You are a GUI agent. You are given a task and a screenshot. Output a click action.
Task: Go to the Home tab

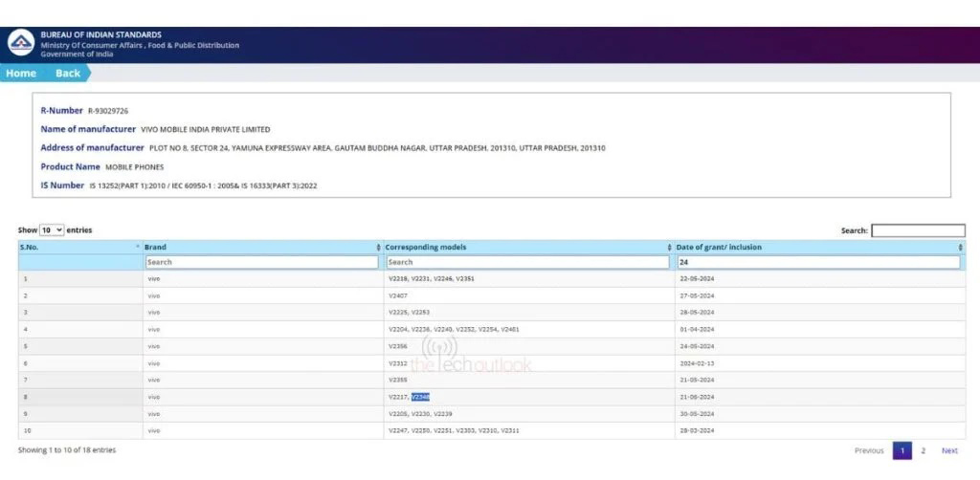pos(21,73)
